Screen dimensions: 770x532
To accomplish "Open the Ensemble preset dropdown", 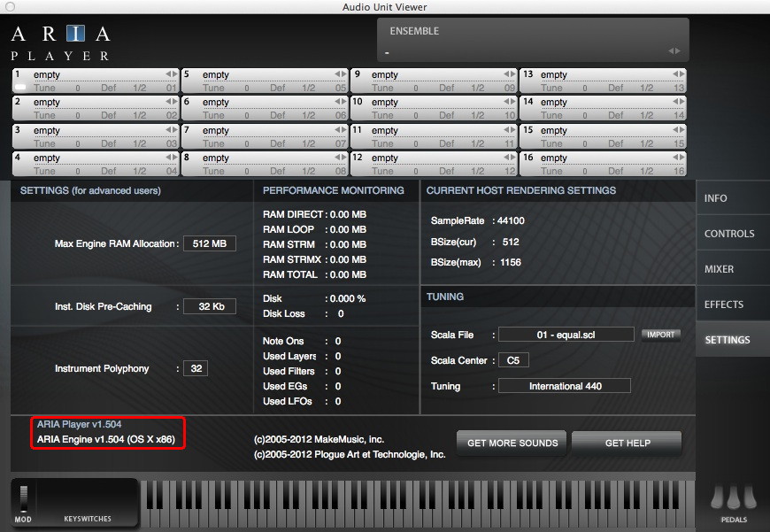I will pyautogui.click(x=531, y=51).
